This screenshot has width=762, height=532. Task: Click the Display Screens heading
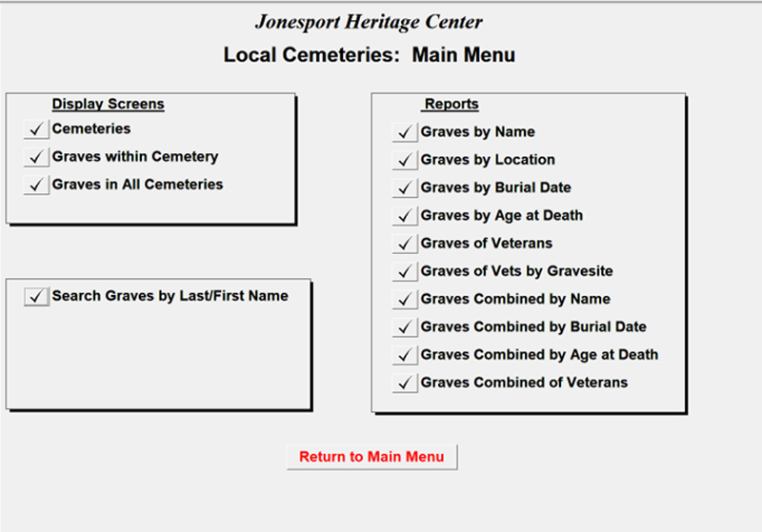tap(108, 104)
